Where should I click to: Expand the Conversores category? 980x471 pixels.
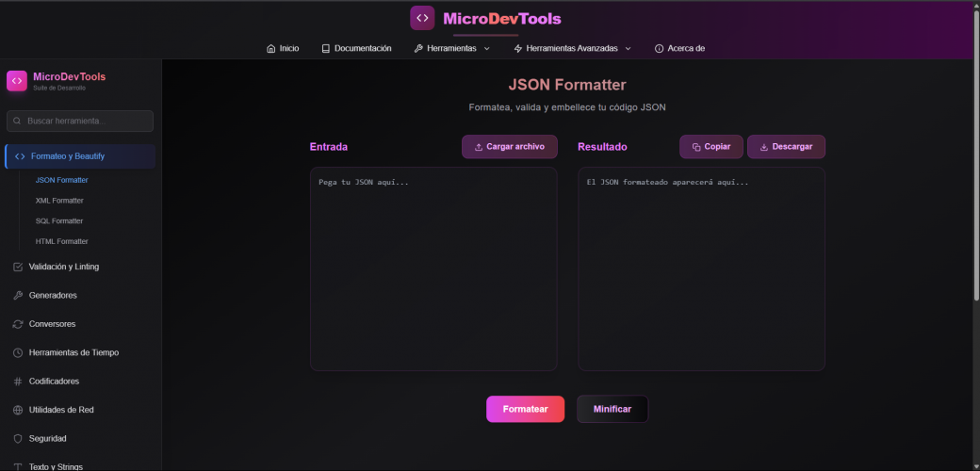coord(80,324)
